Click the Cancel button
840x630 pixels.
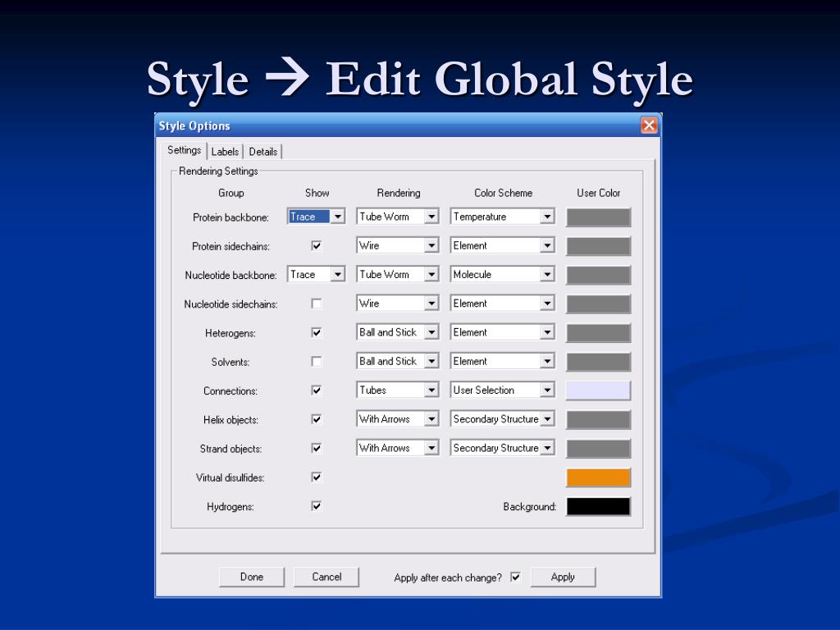(x=326, y=577)
